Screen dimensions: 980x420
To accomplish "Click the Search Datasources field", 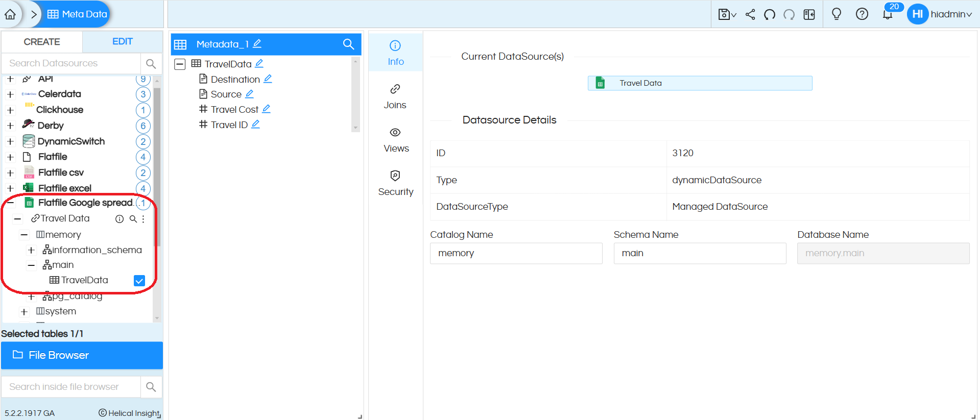I will click(x=71, y=63).
